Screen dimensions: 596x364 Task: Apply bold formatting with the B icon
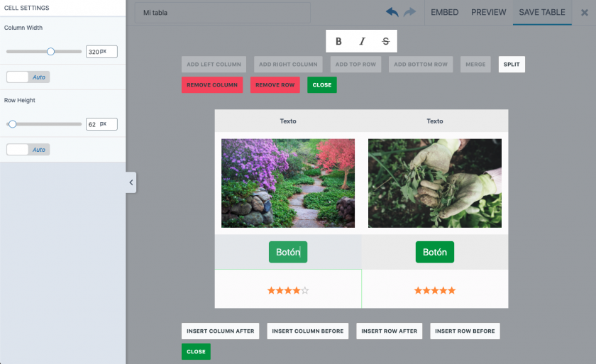click(338, 41)
